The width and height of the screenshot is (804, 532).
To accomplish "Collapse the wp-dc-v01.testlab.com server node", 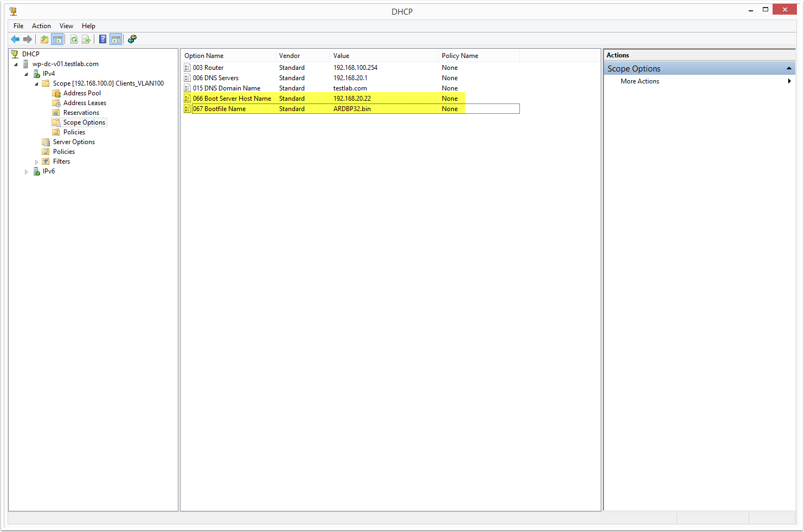I will (16, 64).
